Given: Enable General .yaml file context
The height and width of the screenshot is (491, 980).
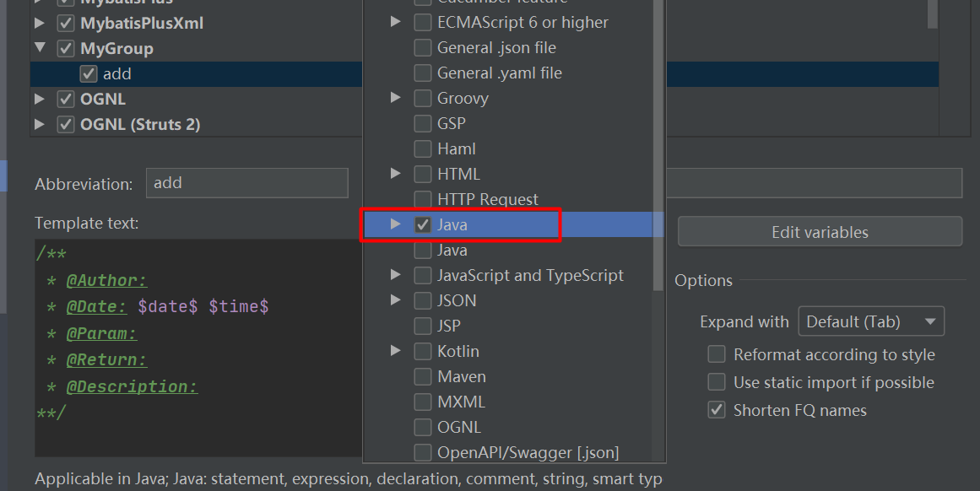Looking at the screenshot, I should click(423, 73).
